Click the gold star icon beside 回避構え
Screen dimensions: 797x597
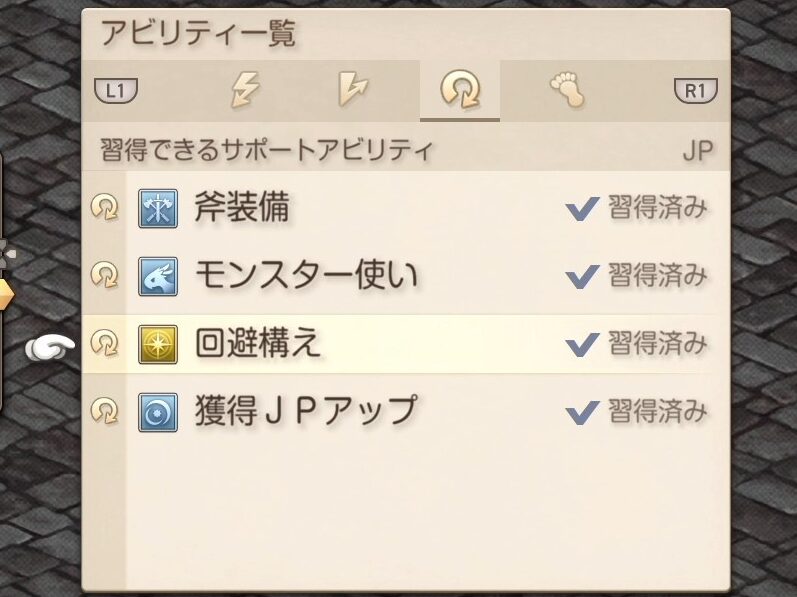(158, 344)
